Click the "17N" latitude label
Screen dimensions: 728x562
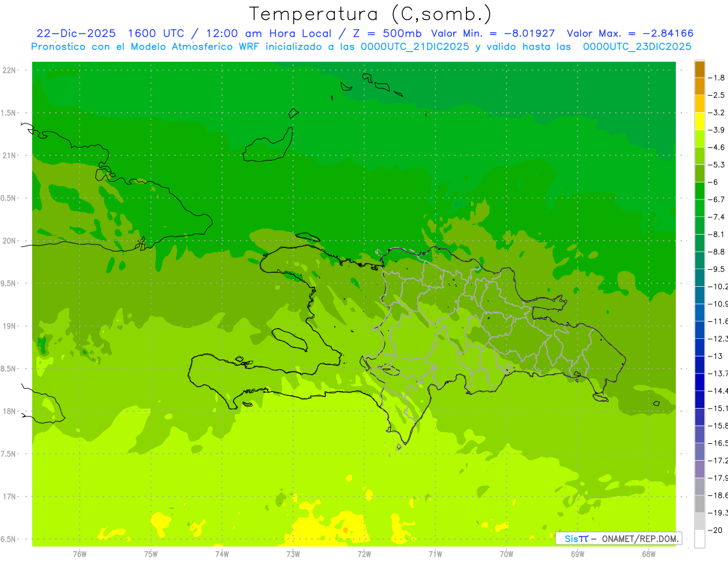point(10,497)
